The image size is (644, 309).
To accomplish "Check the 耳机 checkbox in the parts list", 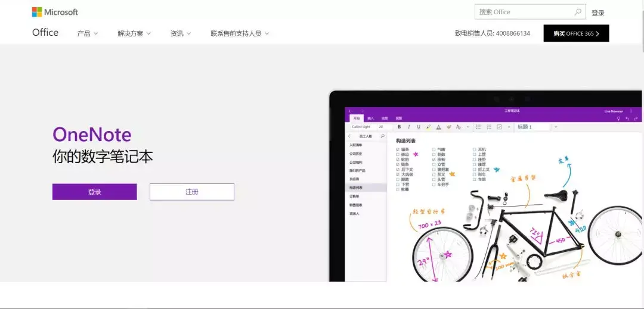I will 475,149.
